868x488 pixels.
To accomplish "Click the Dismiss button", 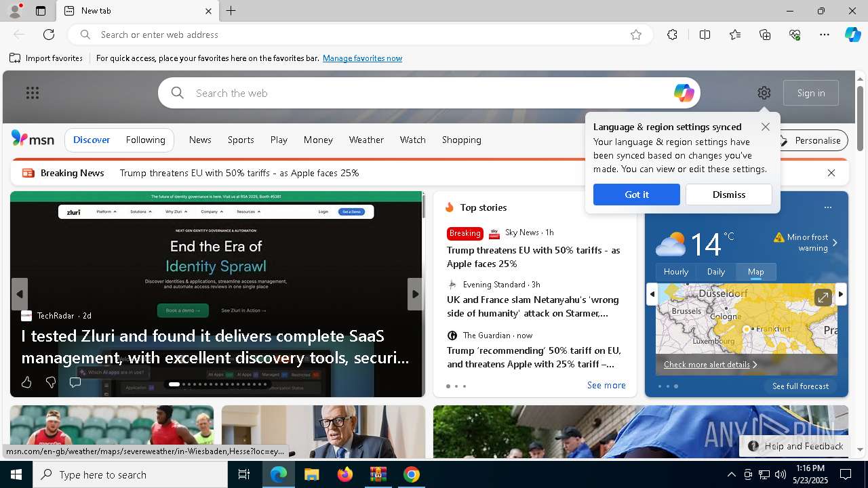I will click(x=729, y=195).
